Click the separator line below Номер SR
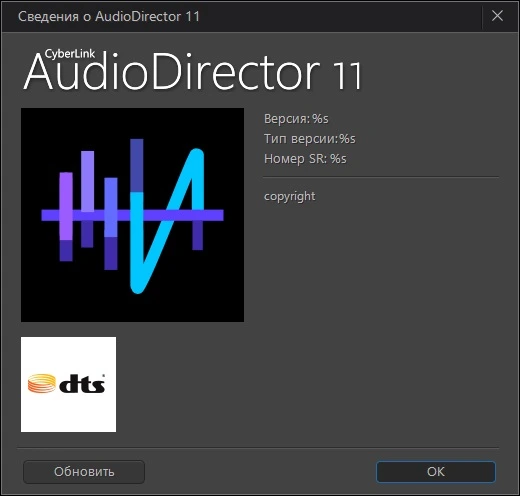The width and height of the screenshot is (520, 496). [x=381, y=177]
